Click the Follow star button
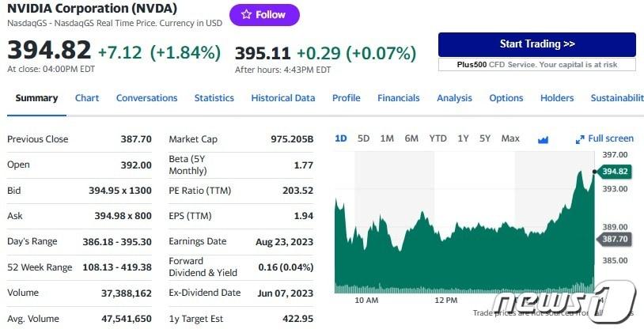The width and height of the screenshot is (644, 333). point(264,14)
